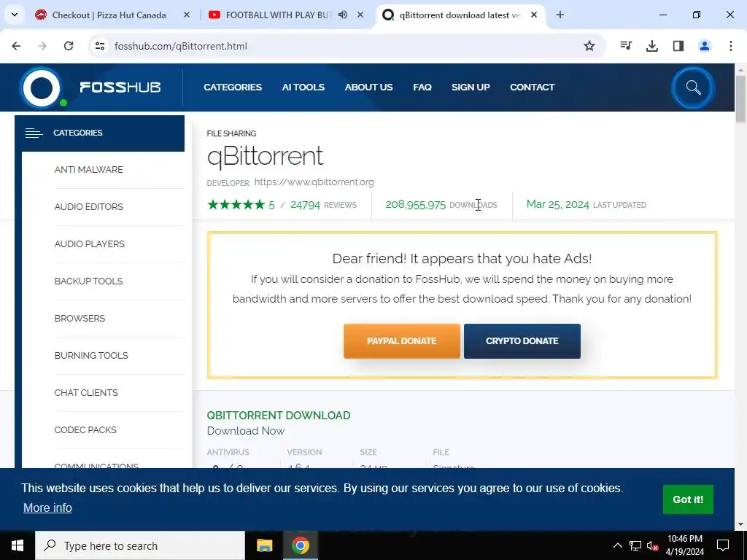Open File Explorer from taskbar
Viewport: 747px width, 560px height.
tap(264, 545)
